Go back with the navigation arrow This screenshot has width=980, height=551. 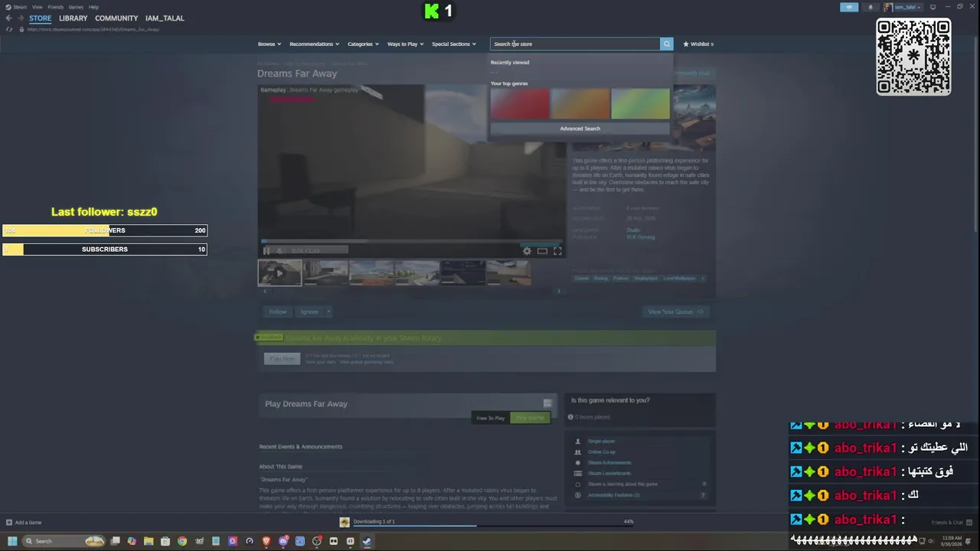point(8,18)
